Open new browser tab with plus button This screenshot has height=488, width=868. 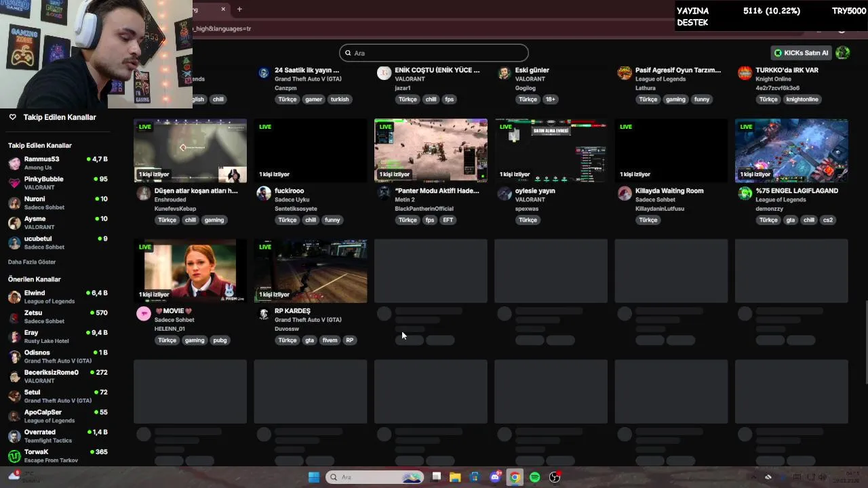(x=239, y=9)
